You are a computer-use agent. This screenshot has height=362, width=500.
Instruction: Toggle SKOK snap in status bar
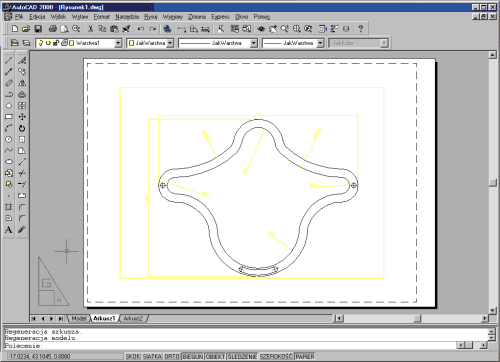(133, 356)
